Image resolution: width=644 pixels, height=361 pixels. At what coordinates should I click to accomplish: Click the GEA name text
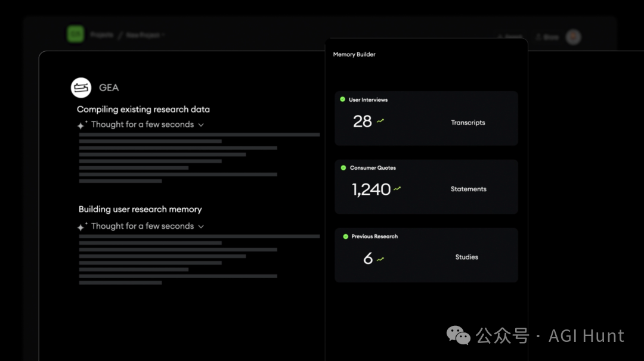point(109,88)
